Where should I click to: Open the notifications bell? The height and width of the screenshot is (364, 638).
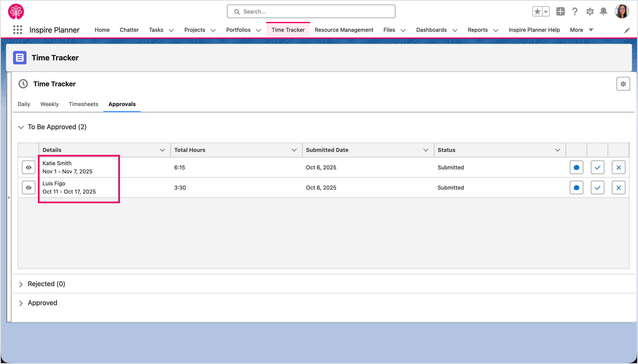point(603,12)
